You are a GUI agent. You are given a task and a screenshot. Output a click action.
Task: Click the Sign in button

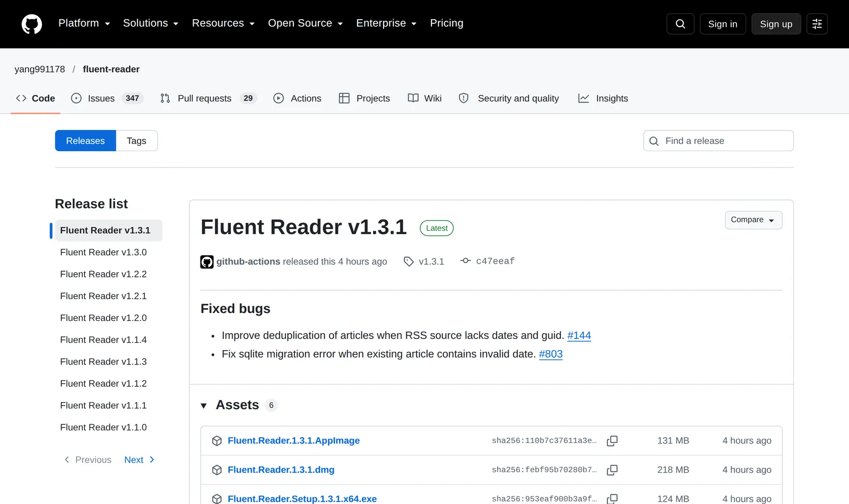pos(723,24)
